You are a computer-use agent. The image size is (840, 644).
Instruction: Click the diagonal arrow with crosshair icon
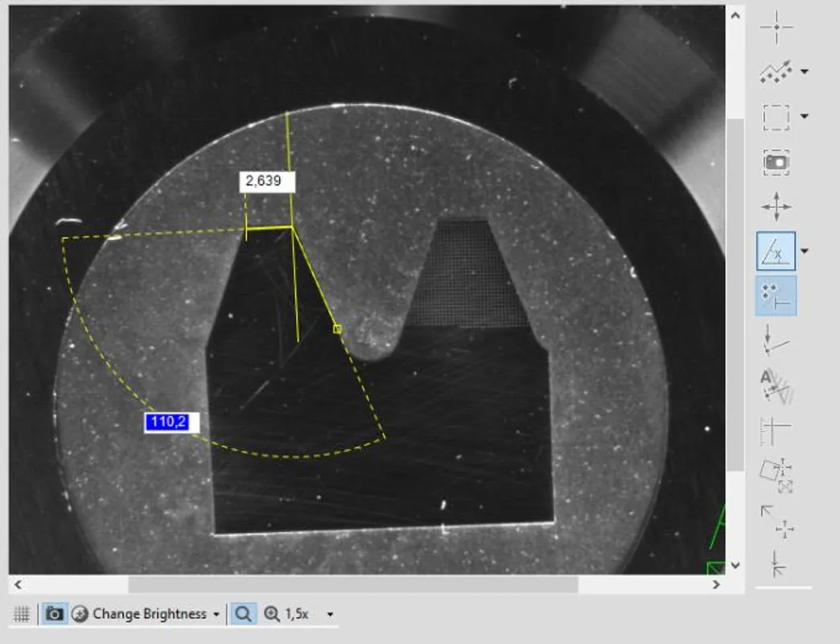tap(776, 520)
